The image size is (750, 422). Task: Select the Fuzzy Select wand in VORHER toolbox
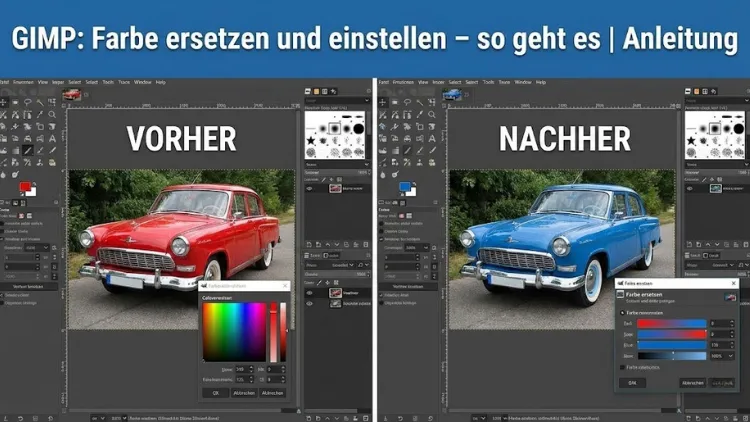point(40,102)
